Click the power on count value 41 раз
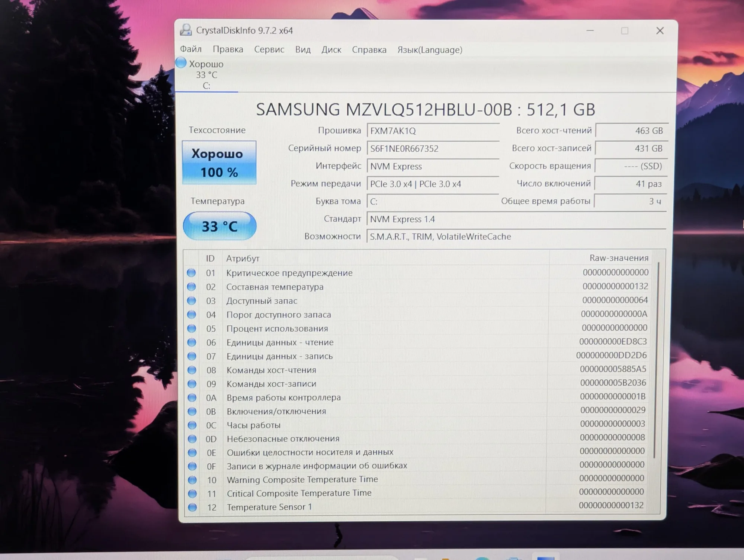Screen dimensions: 744x560 coord(631,184)
